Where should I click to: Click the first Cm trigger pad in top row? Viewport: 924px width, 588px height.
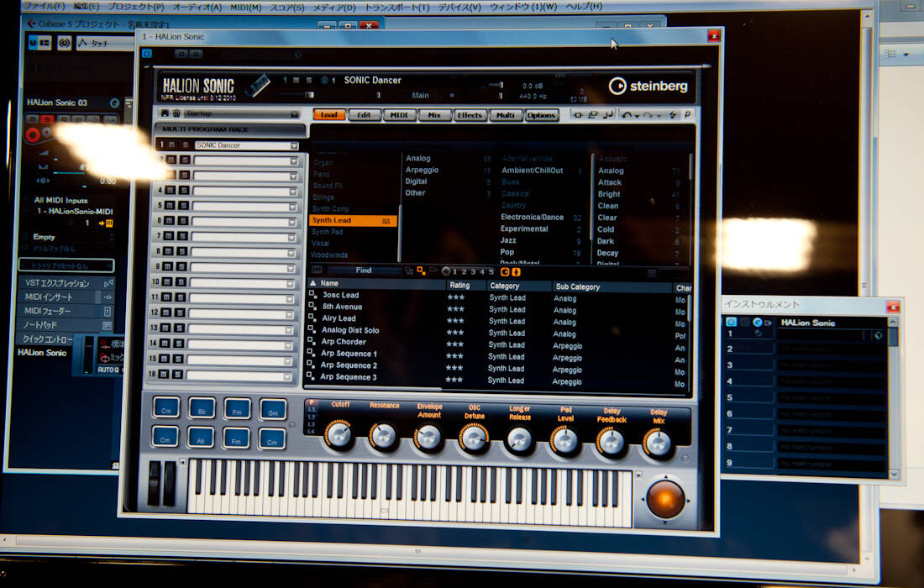click(x=166, y=407)
